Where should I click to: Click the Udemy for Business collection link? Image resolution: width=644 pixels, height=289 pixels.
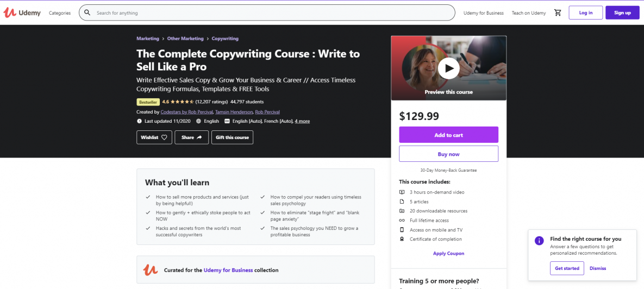tap(228, 270)
